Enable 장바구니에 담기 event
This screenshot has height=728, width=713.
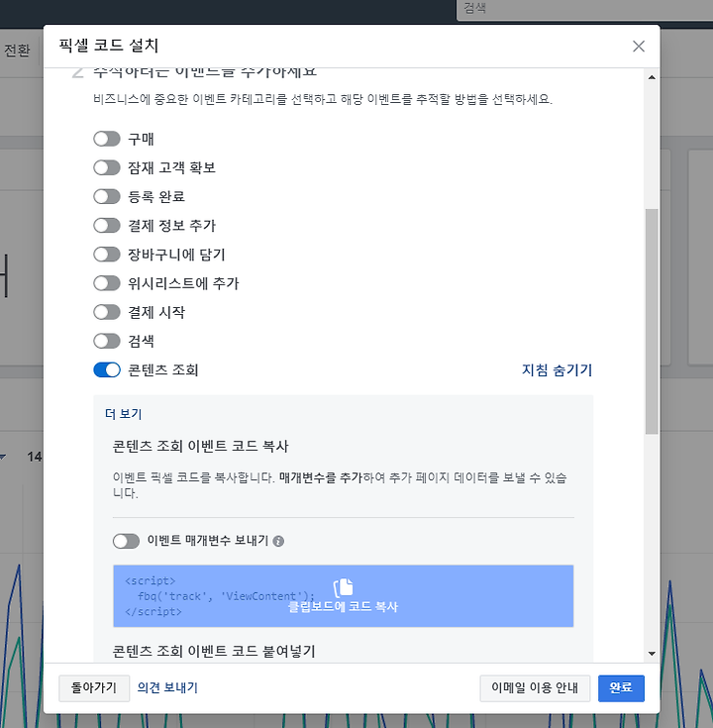[107, 255]
